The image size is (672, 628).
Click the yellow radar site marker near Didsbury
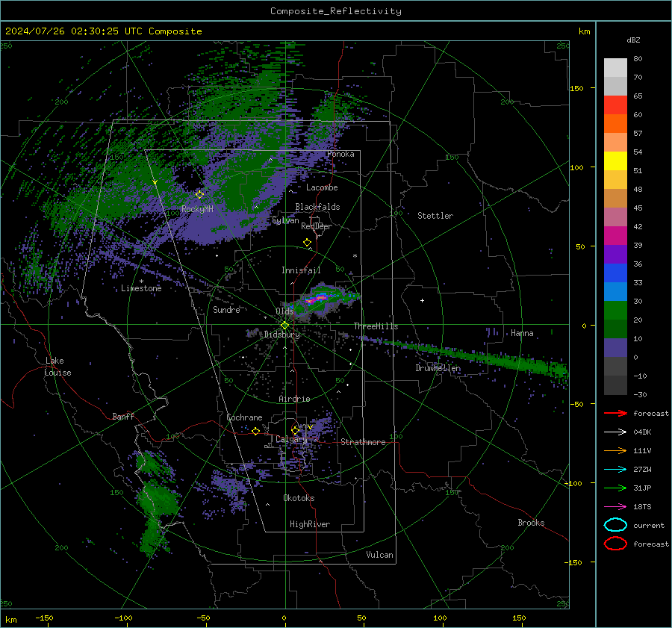[x=284, y=326]
